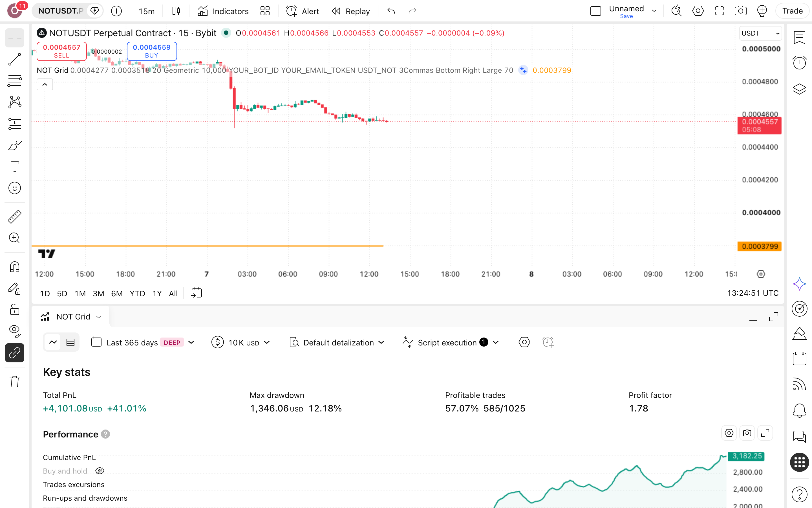Open the Default detalization dropdown
The height and width of the screenshot is (508, 812).
click(x=337, y=342)
